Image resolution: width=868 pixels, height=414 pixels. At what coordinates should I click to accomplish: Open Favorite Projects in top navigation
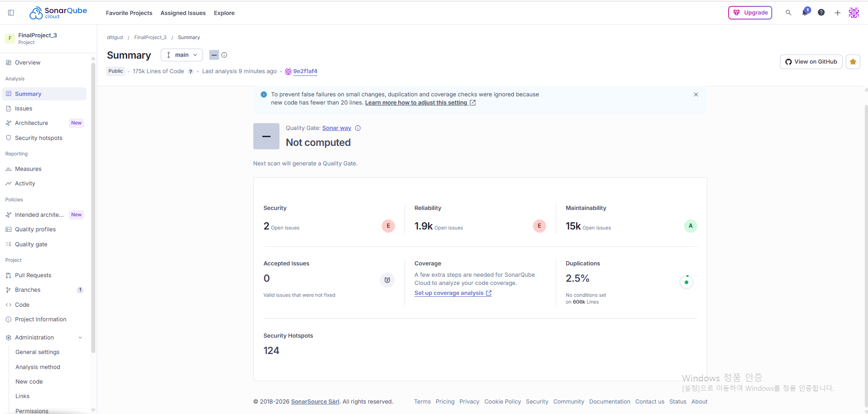pyautogui.click(x=129, y=13)
